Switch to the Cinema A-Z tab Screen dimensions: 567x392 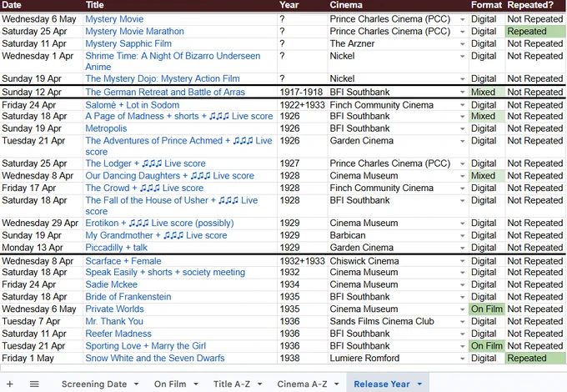coord(302,384)
